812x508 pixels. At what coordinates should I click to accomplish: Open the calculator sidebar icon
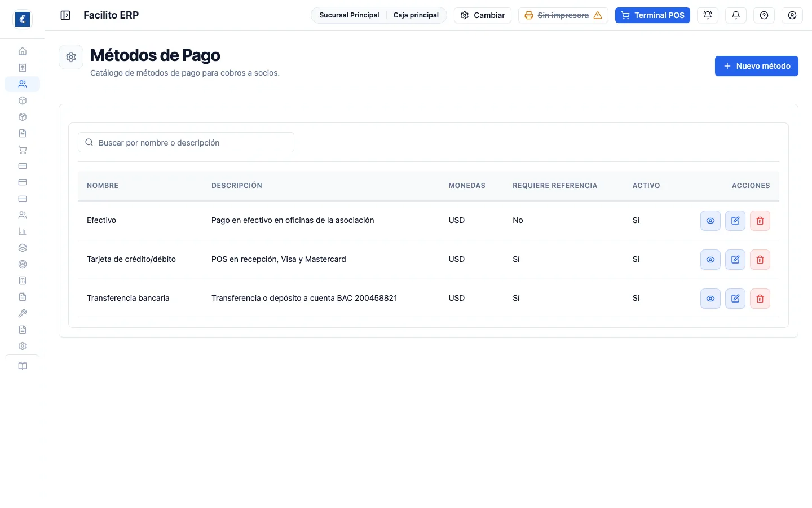point(23,281)
